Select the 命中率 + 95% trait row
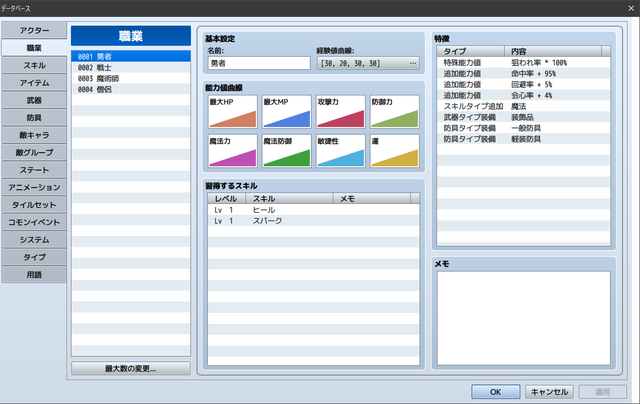640x404 pixels. [524, 73]
